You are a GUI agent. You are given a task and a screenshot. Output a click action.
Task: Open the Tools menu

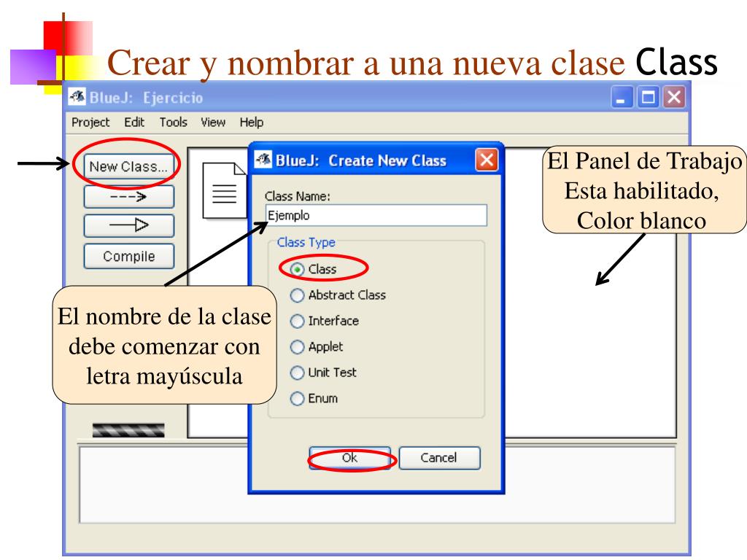[x=174, y=122]
